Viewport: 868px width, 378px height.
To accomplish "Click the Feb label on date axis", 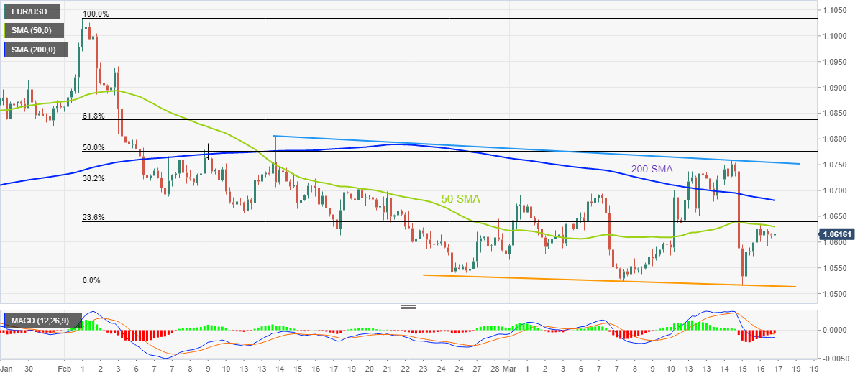I will 65,368.
